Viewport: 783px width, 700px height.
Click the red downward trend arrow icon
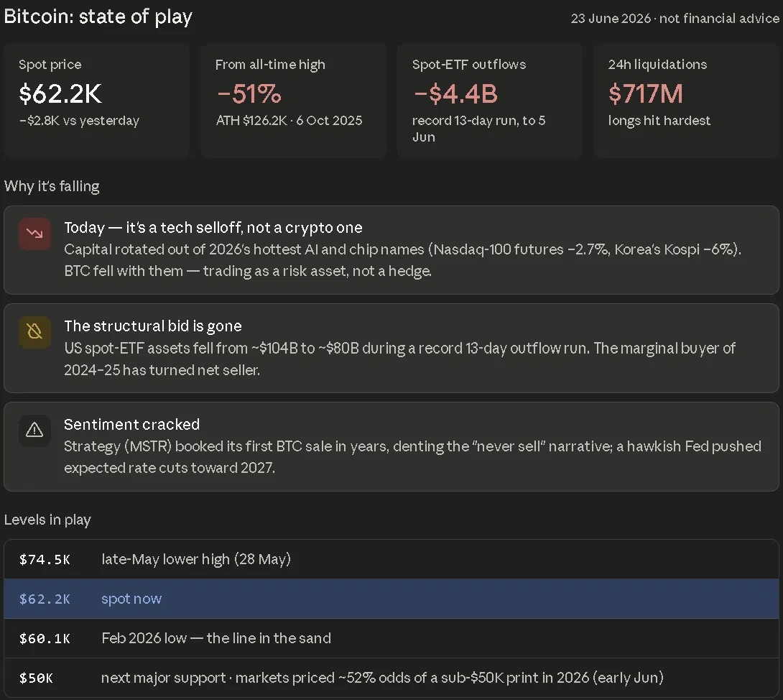34,234
